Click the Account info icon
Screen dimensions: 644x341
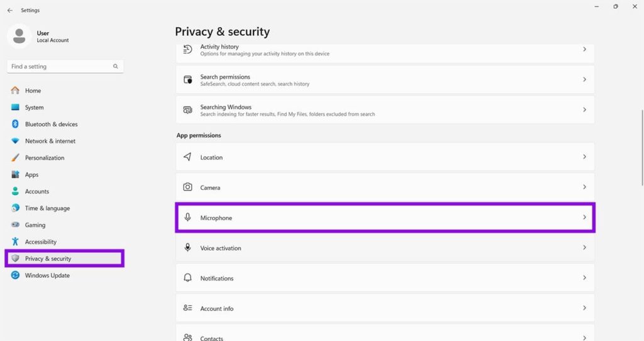coord(187,308)
